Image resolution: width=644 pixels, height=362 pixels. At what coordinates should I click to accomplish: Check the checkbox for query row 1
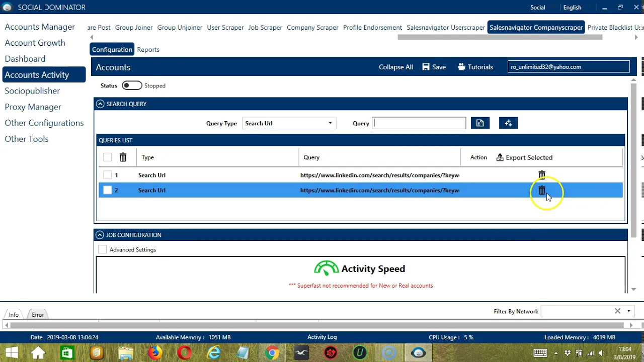[x=107, y=175]
